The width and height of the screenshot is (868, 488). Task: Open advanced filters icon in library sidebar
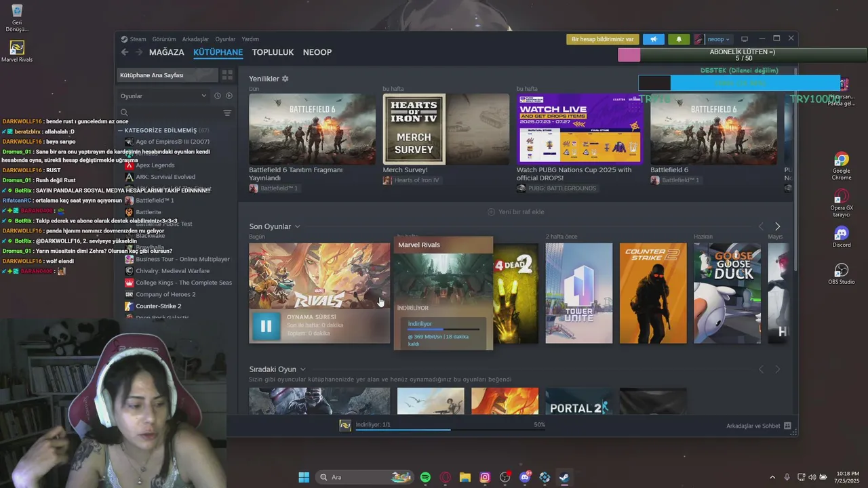[x=227, y=113]
